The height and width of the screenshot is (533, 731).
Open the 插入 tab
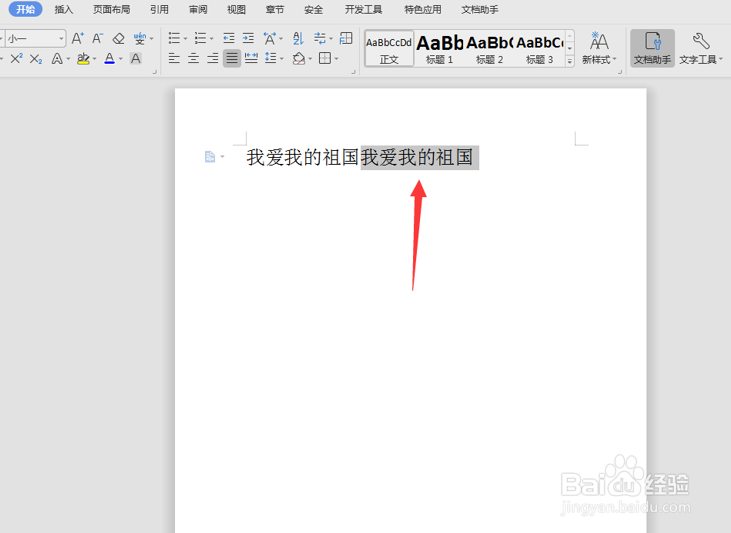[x=63, y=9]
